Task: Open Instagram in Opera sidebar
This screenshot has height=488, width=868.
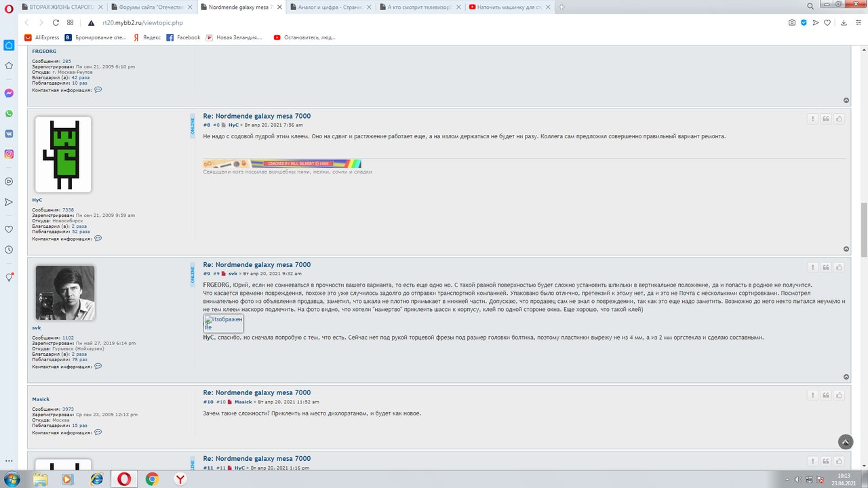Action: pyautogui.click(x=9, y=154)
